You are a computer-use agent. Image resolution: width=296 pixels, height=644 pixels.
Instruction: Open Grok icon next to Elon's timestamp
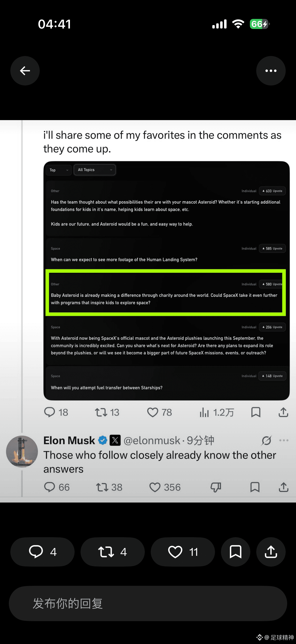pyautogui.click(x=266, y=440)
